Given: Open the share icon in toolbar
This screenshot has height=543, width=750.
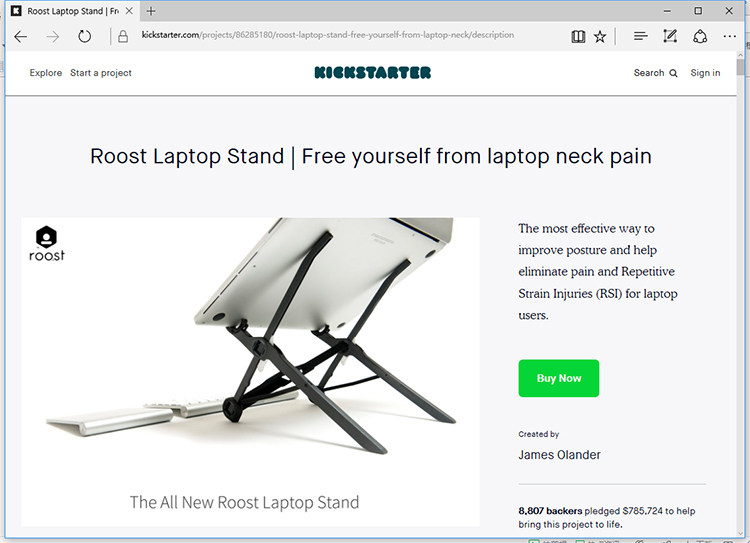Looking at the screenshot, I should click(700, 36).
